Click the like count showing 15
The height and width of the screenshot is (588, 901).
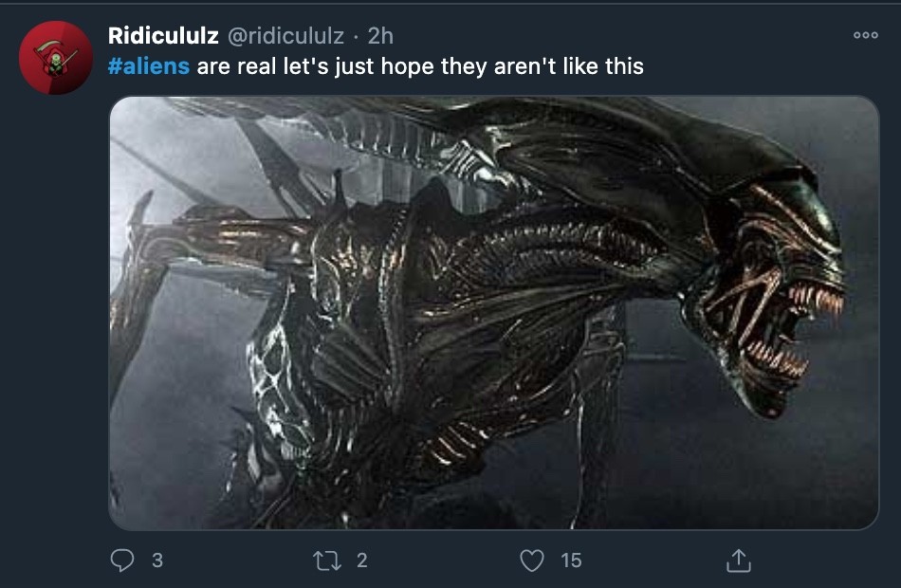pos(571,560)
